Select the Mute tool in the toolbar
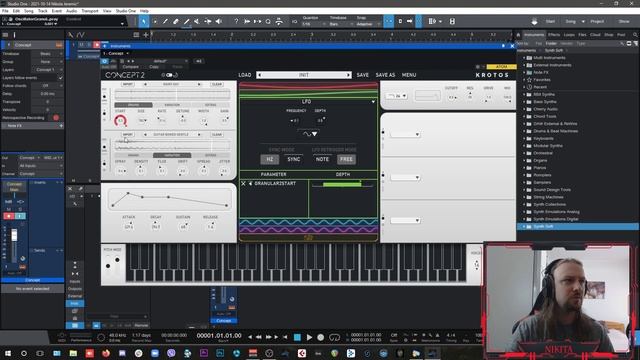This screenshot has height=360, width=640. [x=197, y=21]
